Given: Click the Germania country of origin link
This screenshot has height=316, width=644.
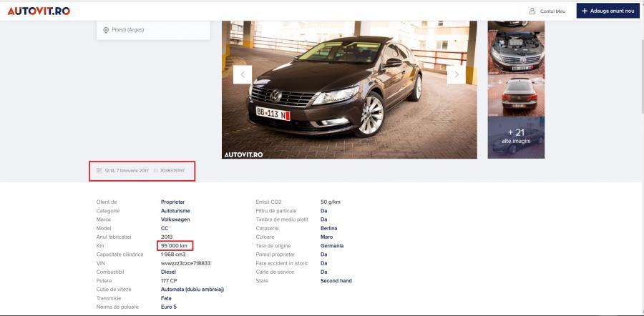Looking at the screenshot, I should (x=332, y=245).
